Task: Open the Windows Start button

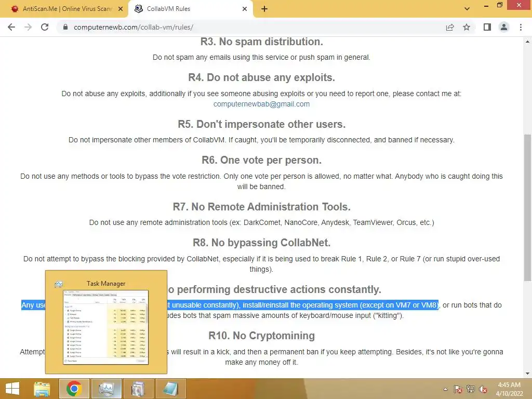Action: pyautogui.click(x=12, y=389)
